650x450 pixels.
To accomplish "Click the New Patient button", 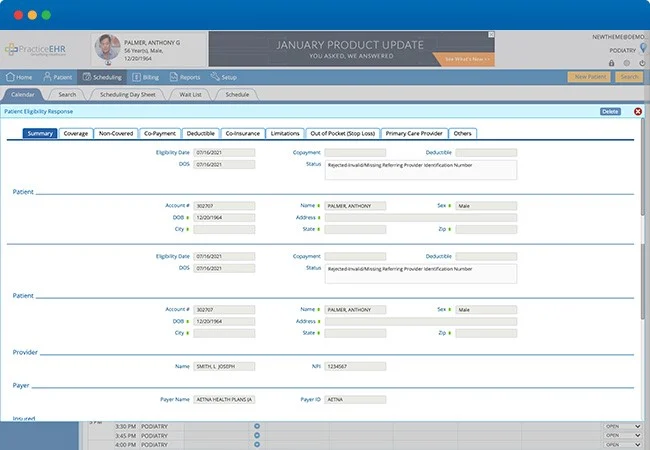I will 588,76.
